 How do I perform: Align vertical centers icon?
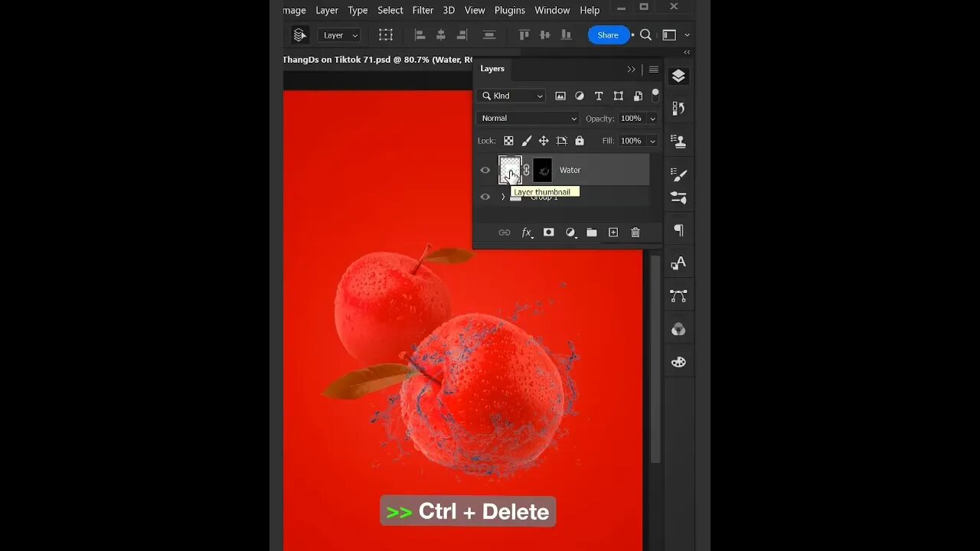(545, 34)
